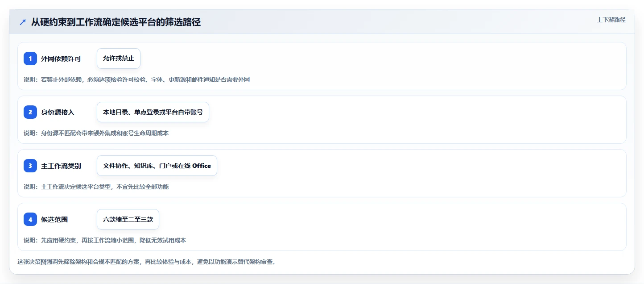The image size is (644, 284).
Task: Click the description about 先应用硬约束
Action: (105, 240)
